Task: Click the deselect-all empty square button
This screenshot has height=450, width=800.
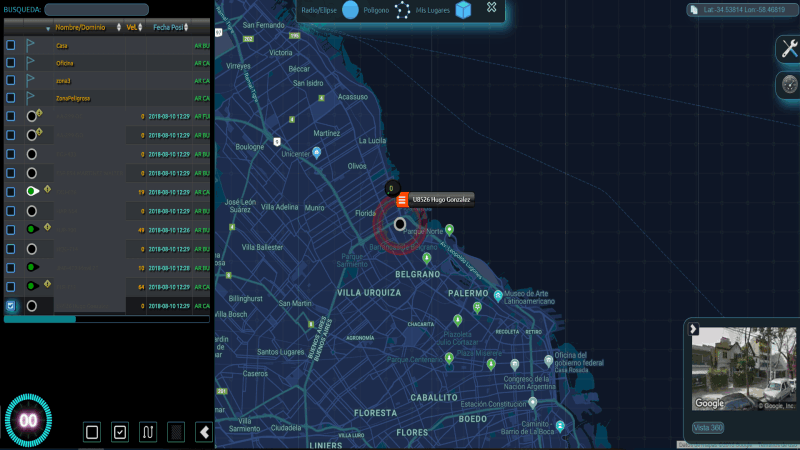Action: tap(92, 432)
